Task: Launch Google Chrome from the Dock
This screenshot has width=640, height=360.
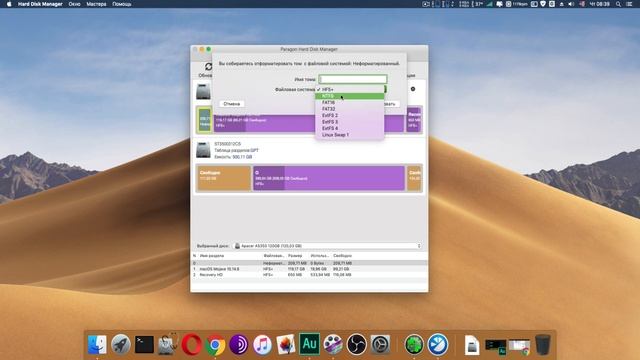Action: tap(215, 344)
